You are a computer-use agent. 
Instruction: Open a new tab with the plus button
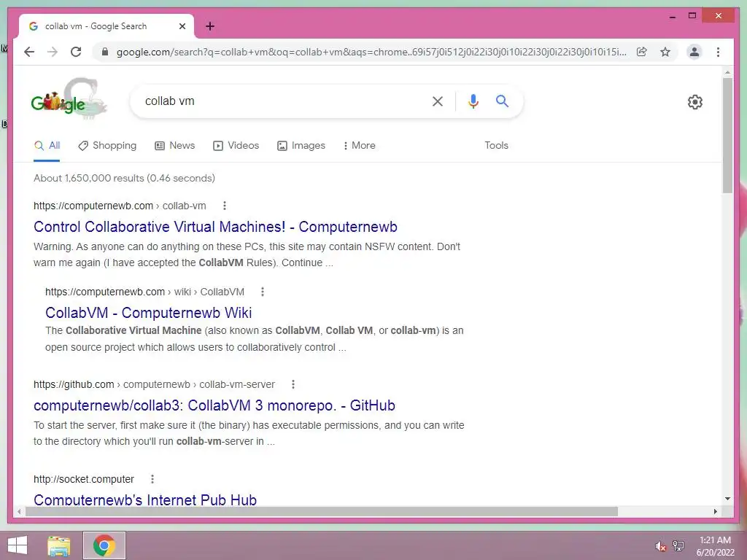click(210, 26)
